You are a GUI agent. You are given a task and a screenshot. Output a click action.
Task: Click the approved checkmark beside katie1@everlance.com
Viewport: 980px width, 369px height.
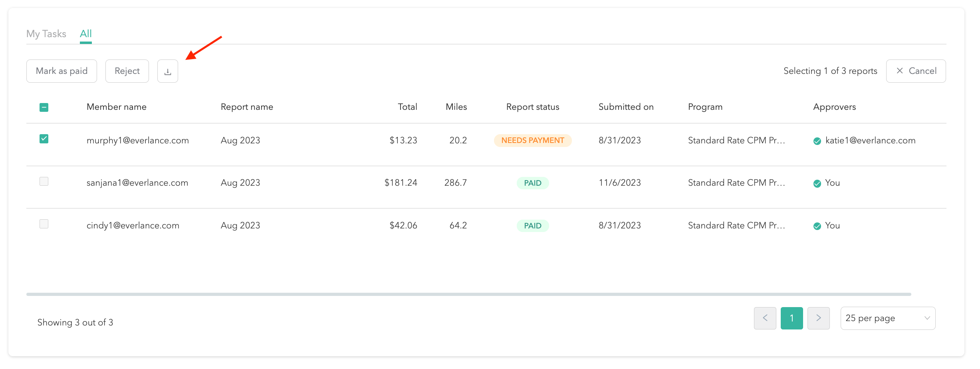(817, 141)
